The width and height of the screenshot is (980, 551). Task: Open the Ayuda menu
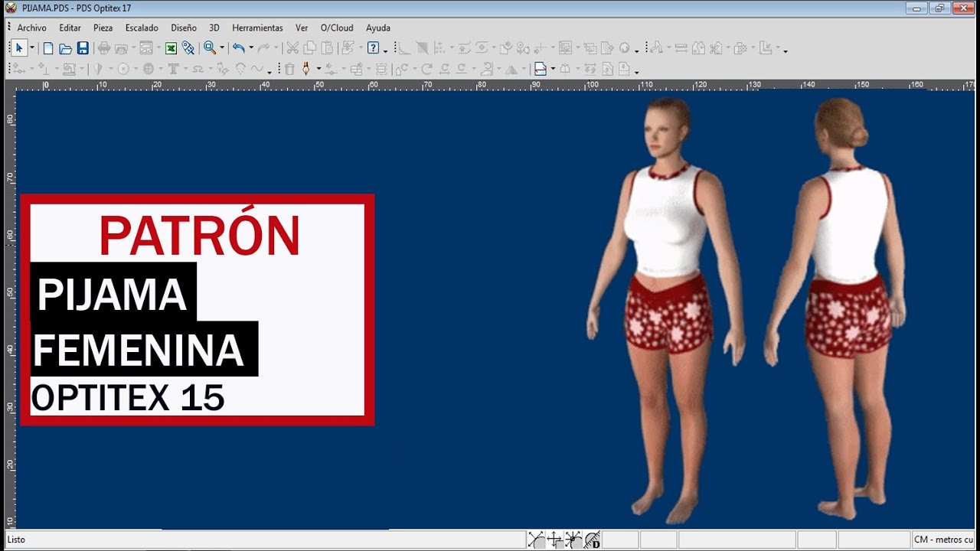click(378, 28)
